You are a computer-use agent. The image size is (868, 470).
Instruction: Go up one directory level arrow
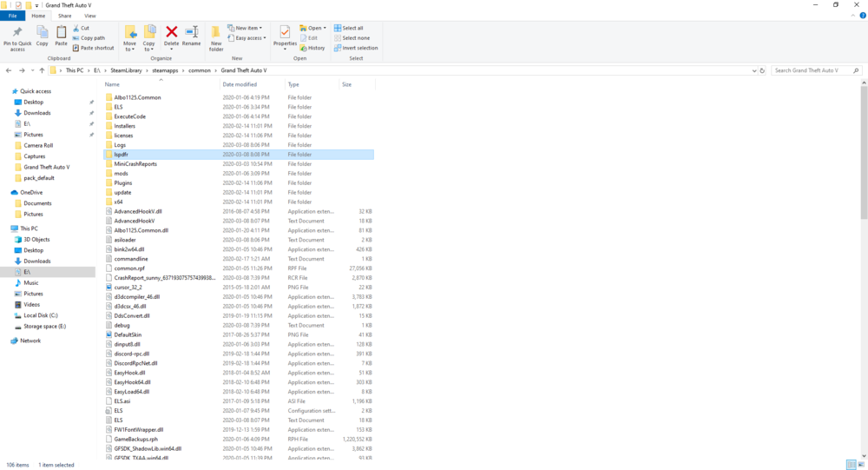42,70
